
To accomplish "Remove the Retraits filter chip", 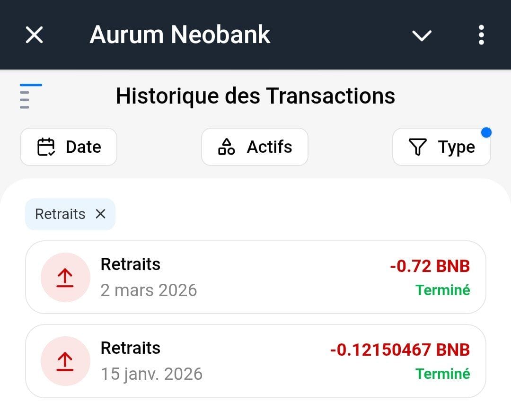I will [100, 214].
